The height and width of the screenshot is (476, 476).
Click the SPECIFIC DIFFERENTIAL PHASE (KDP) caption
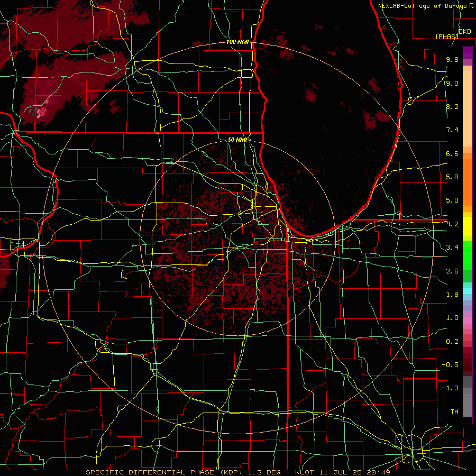click(x=165, y=472)
